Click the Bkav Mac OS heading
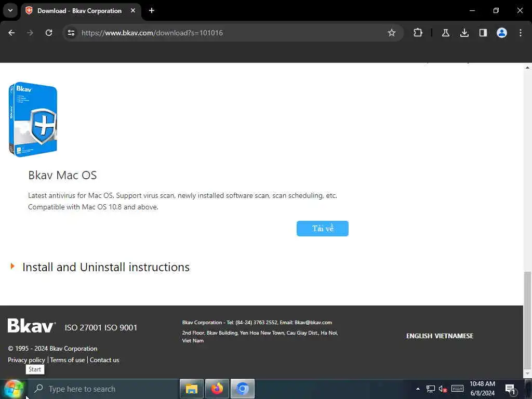The image size is (532, 399). pos(62,175)
